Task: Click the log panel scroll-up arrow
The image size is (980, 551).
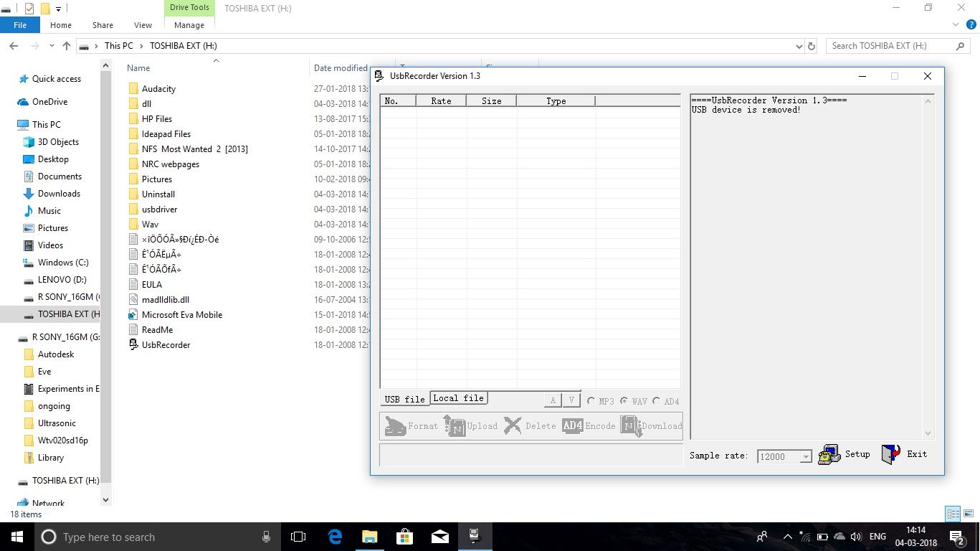Action: point(929,100)
